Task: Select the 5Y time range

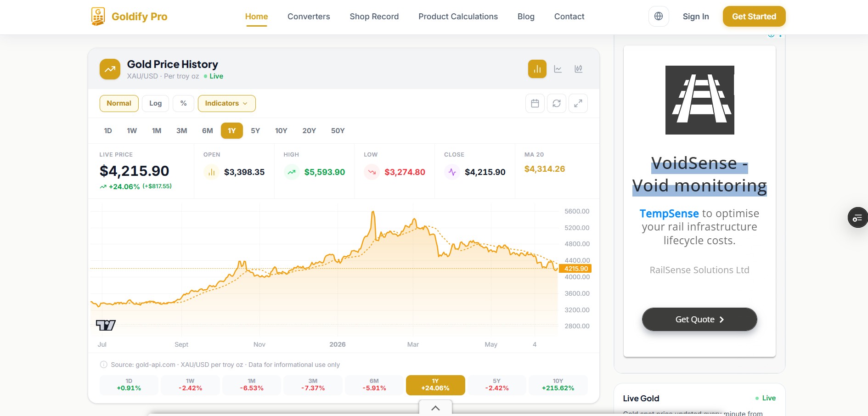Action: coord(255,131)
